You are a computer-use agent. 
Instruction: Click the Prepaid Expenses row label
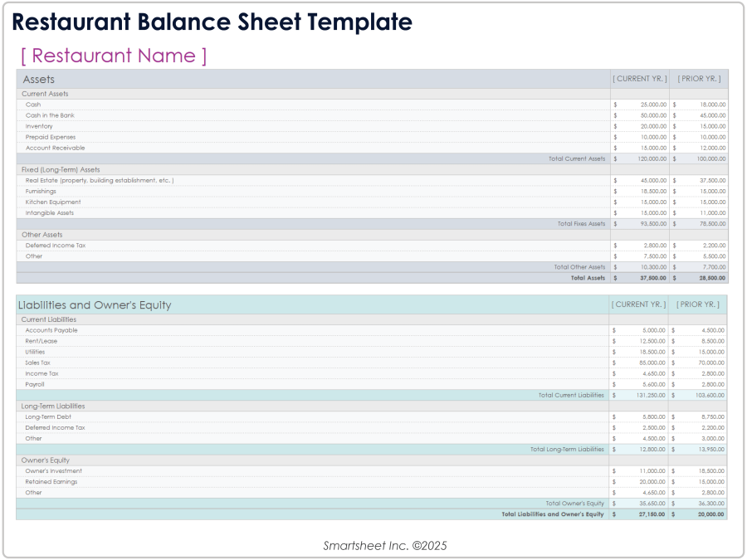point(50,137)
